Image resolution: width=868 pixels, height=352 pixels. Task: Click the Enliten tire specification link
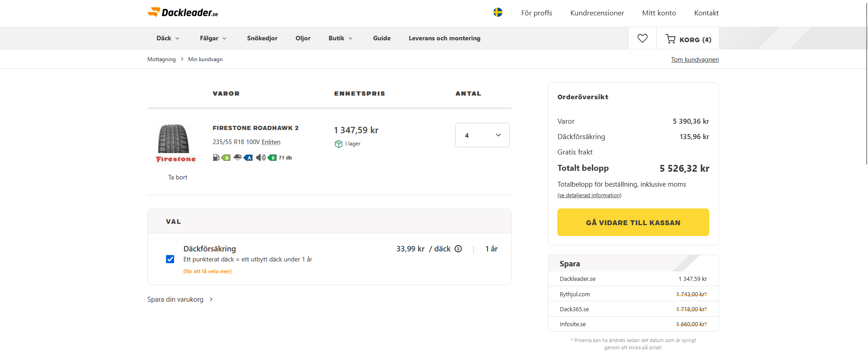(x=271, y=142)
